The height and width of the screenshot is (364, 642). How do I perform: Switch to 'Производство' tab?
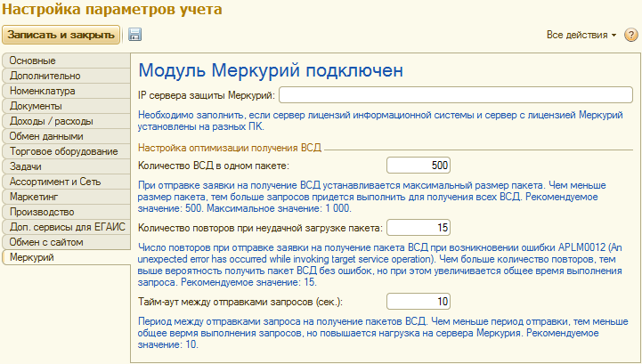[x=66, y=212]
